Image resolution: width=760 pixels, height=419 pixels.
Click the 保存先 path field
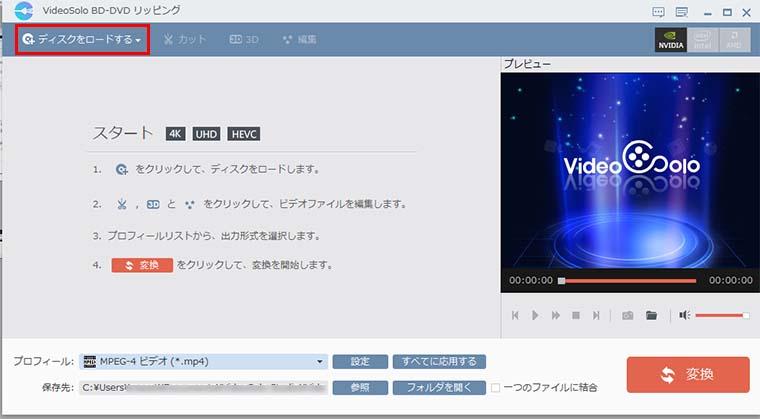pos(202,387)
